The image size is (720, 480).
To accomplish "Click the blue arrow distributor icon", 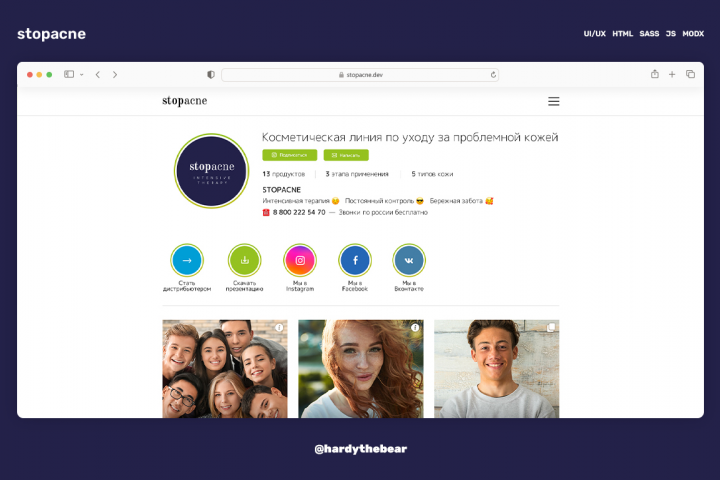I will point(187,260).
